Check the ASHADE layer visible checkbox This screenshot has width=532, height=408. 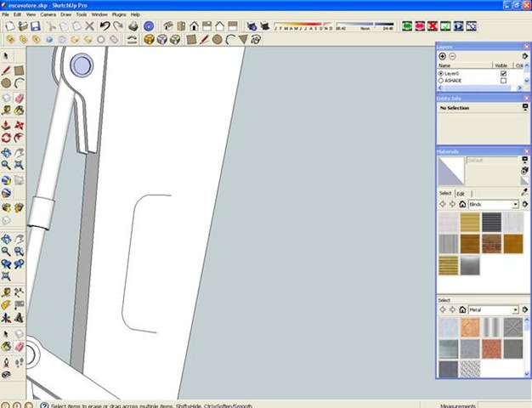pyautogui.click(x=503, y=81)
